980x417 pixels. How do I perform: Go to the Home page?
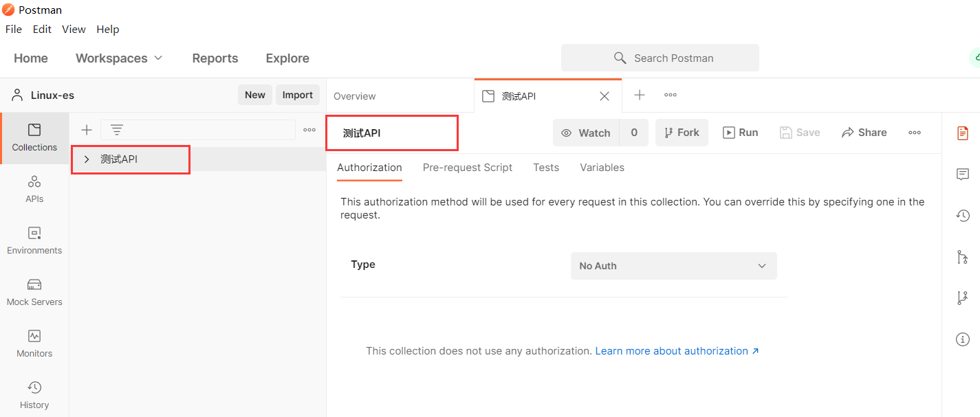click(x=31, y=58)
